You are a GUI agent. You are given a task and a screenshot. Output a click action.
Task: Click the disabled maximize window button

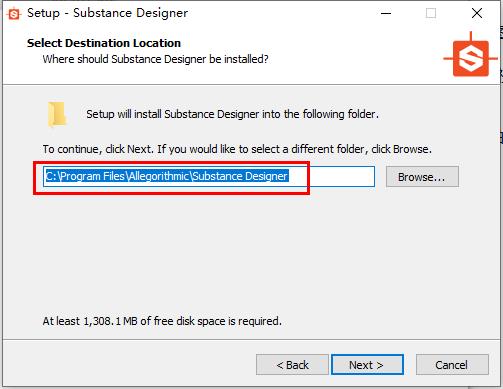[431, 13]
